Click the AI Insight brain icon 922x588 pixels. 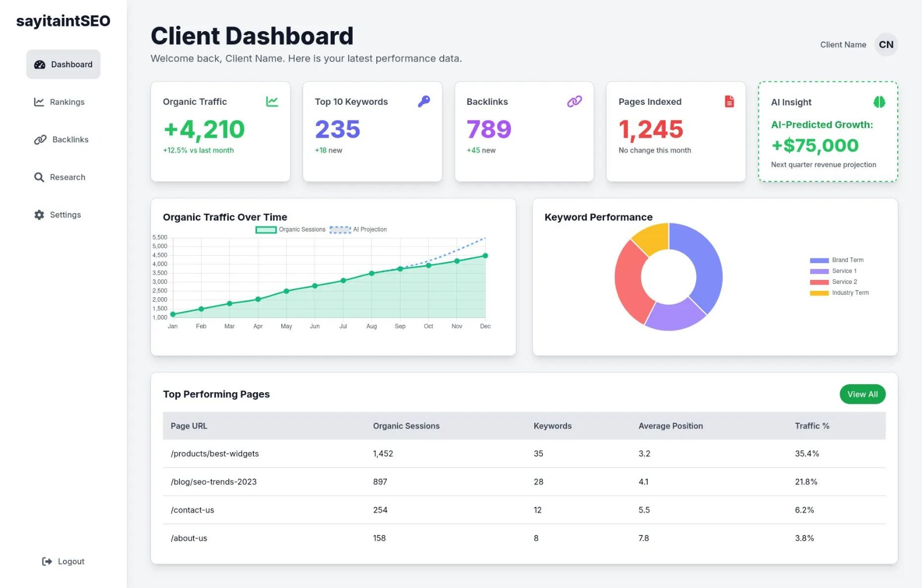tap(879, 102)
